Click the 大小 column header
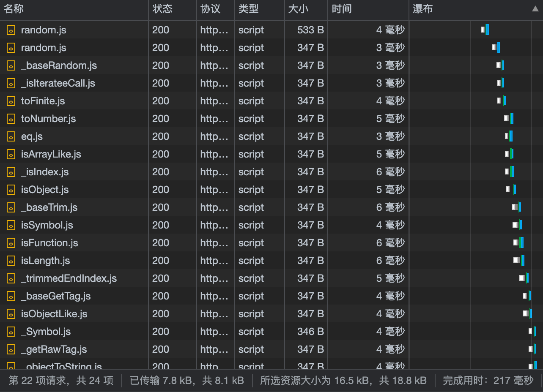Image resolution: width=543 pixels, height=392 pixels. click(x=298, y=9)
